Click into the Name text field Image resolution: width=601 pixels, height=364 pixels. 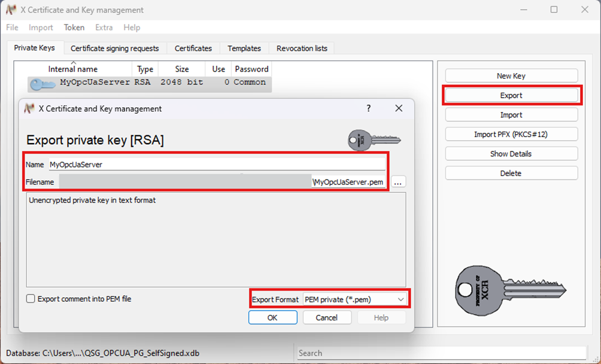click(x=215, y=165)
